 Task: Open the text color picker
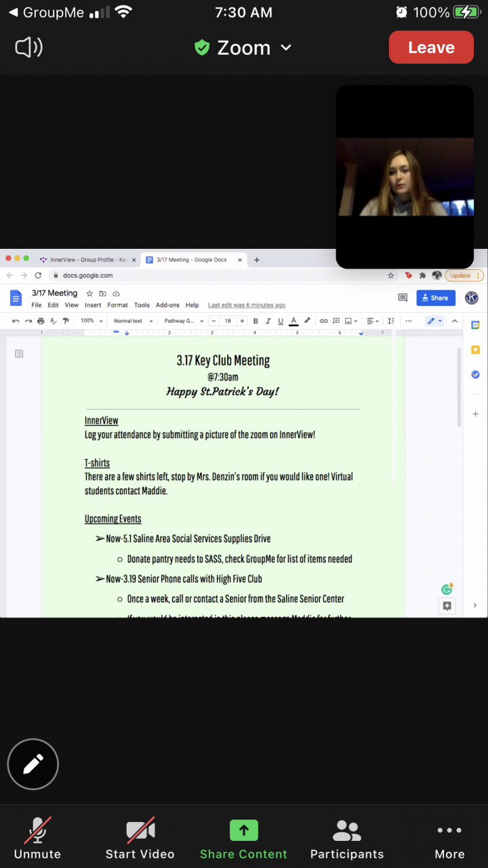[293, 321]
